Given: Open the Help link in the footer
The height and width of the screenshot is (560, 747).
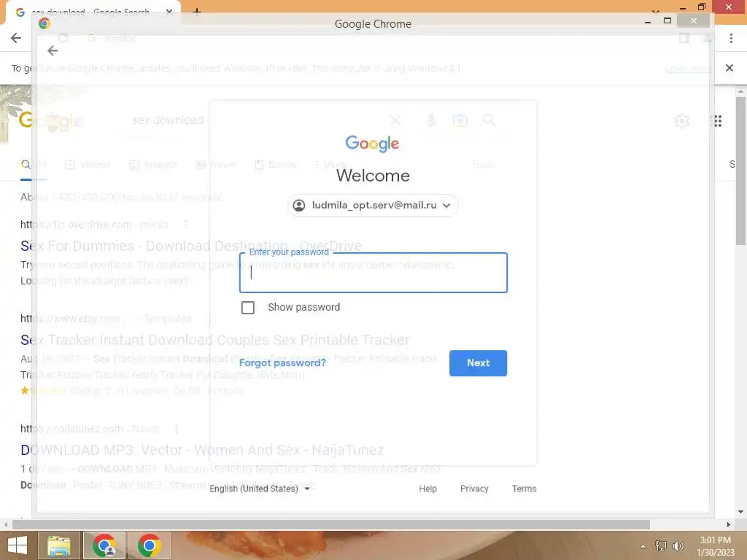Looking at the screenshot, I should click(427, 489).
